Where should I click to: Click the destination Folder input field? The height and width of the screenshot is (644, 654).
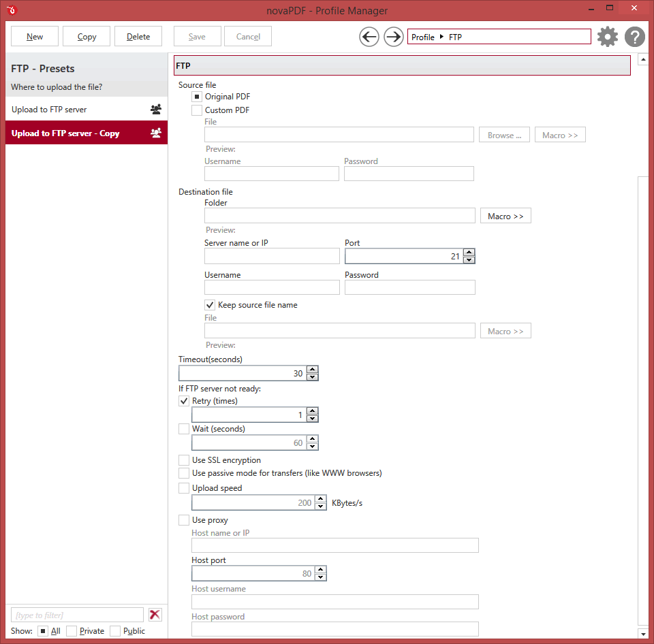339,216
